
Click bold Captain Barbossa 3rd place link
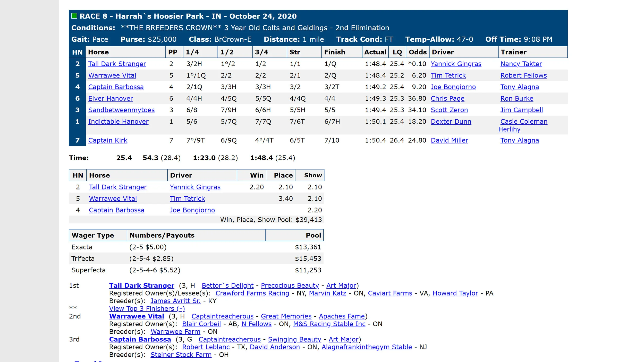(x=140, y=339)
